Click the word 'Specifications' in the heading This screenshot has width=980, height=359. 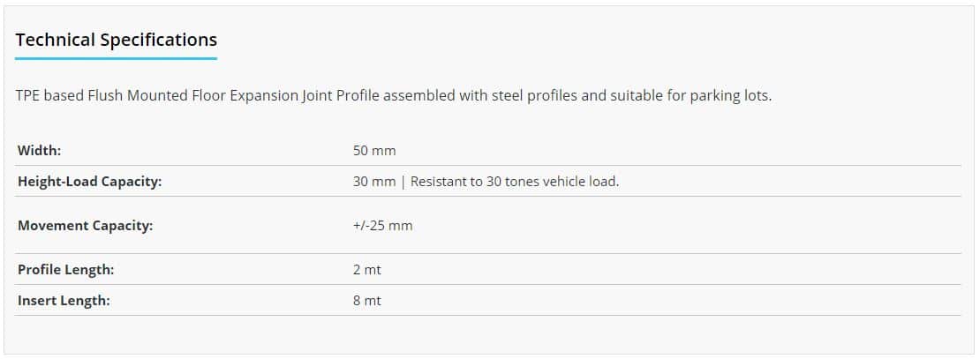click(159, 40)
